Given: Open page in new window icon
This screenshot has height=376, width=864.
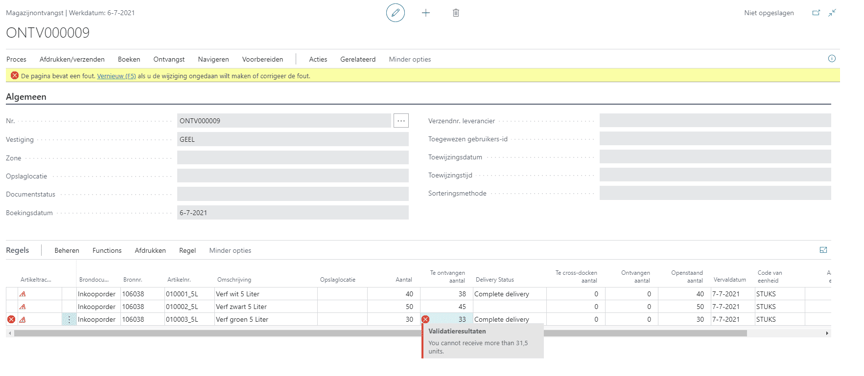Looking at the screenshot, I should point(816,13).
